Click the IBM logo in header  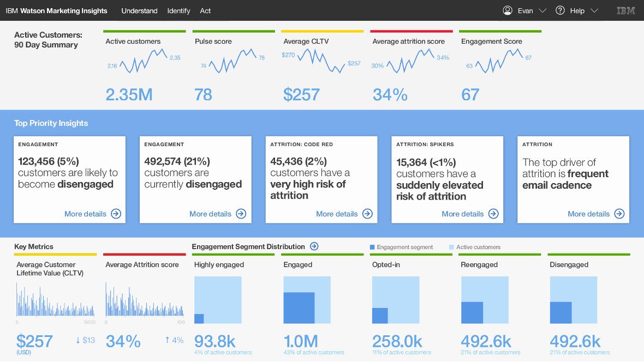point(626,11)
